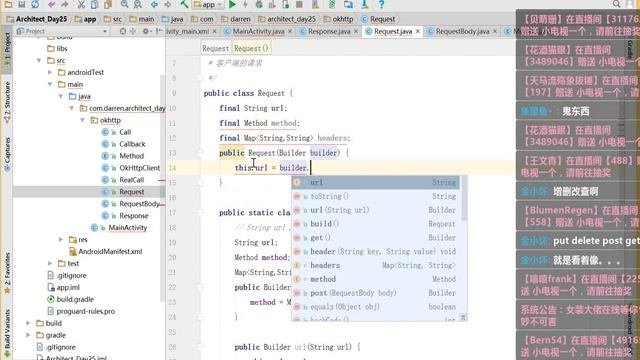Click the Request class breadcrumb
The image size is (640, 360).
point(378,19)
